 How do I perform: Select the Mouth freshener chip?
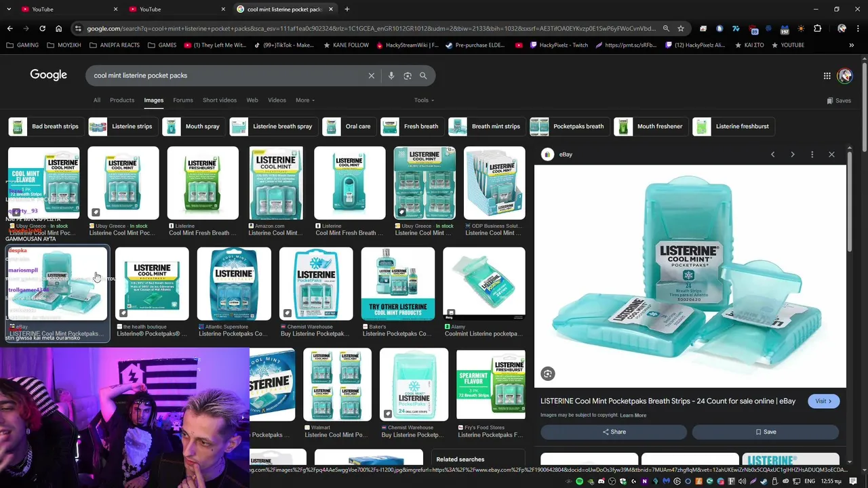pos(651,126)
